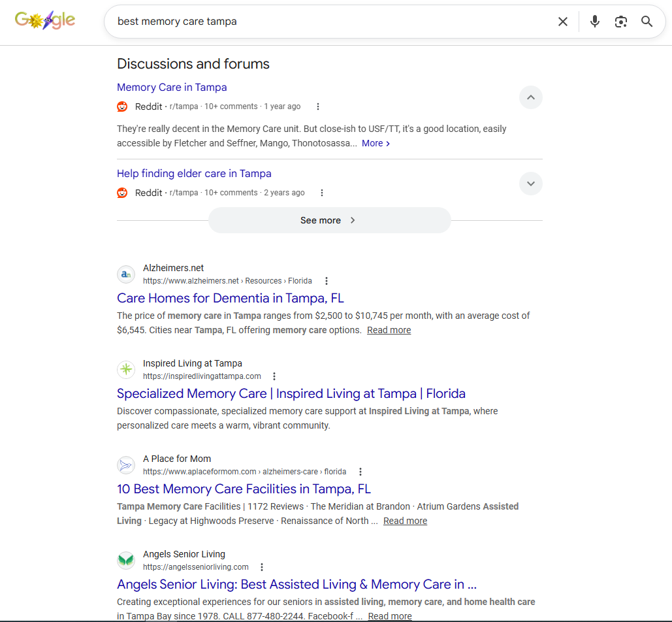This screenshot has height=622, width=672.
Task: Click Read more in A Place for Mom snippet
Action: (405, 521)
